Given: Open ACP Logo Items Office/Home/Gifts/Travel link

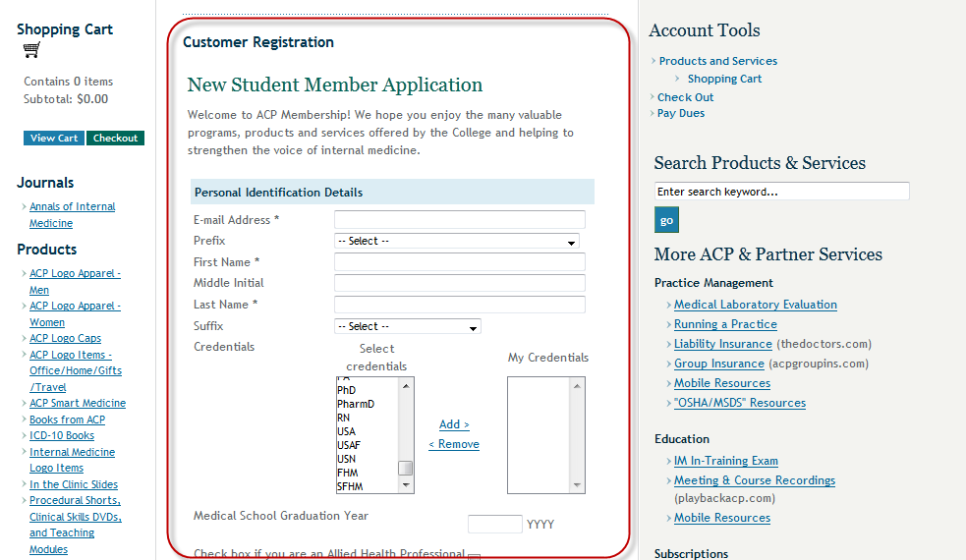Looking at the screenshot, I should pos(75,370).
